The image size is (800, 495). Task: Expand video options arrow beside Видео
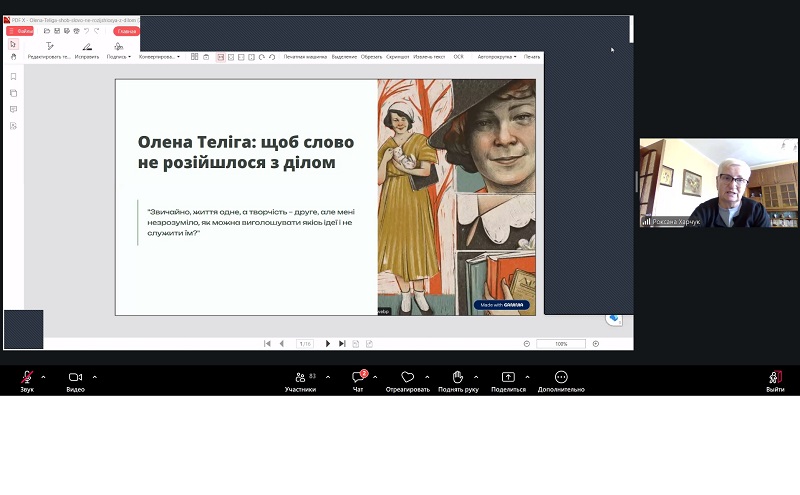[94, 377]
